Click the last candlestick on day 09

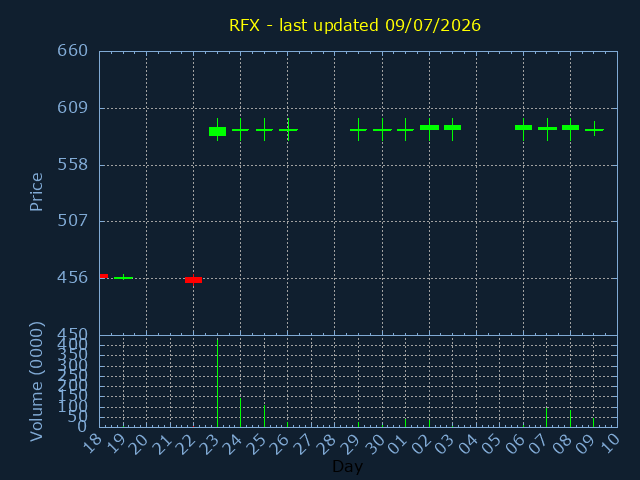point(594,129)
